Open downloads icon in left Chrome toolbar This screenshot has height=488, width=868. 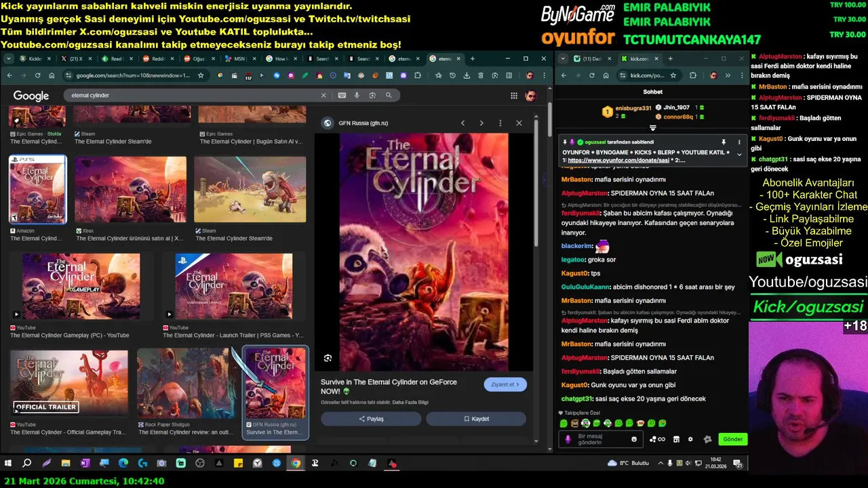click(x=467, y=75)
